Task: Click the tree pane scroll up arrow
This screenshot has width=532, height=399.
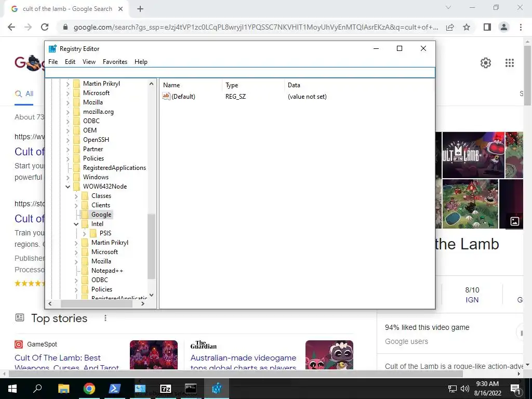Action: (151, 84)
